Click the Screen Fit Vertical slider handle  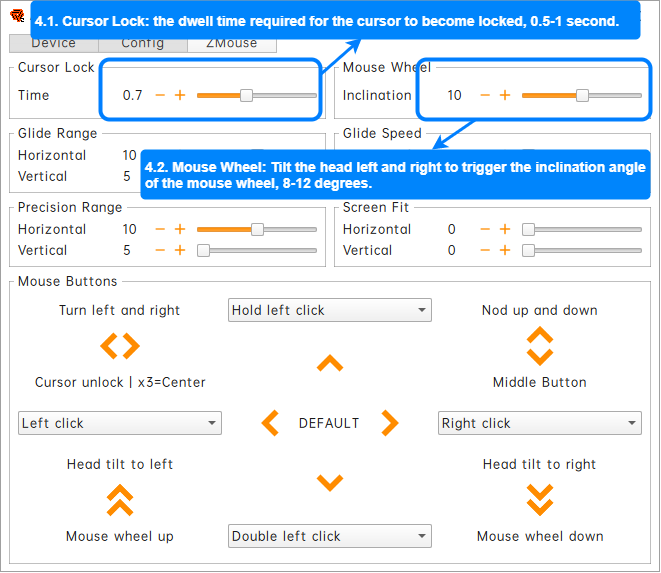coord(529,250)
